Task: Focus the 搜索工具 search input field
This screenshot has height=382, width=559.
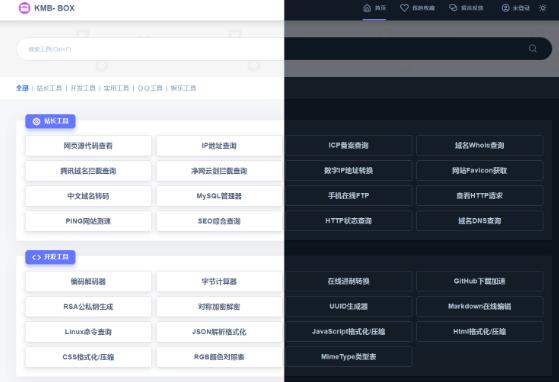Action: 284,49
